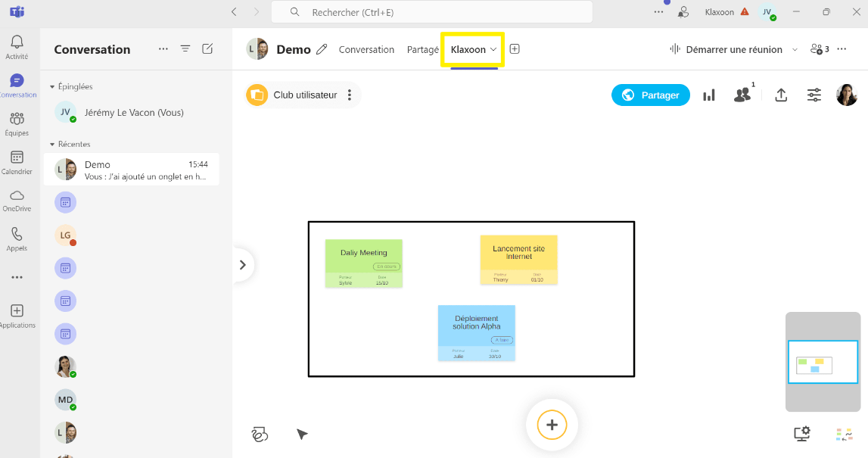The image size is (868, 458).
Task: Click the board minimap thumbnail
Action: pyautogui.click(x=823, y=362)
